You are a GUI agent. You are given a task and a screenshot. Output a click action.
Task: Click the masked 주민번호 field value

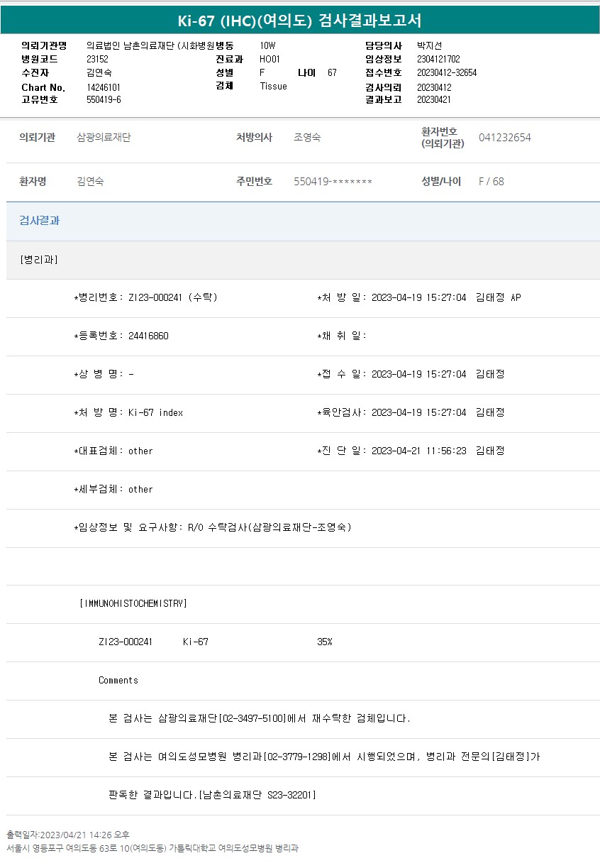(x=333, y=182)
